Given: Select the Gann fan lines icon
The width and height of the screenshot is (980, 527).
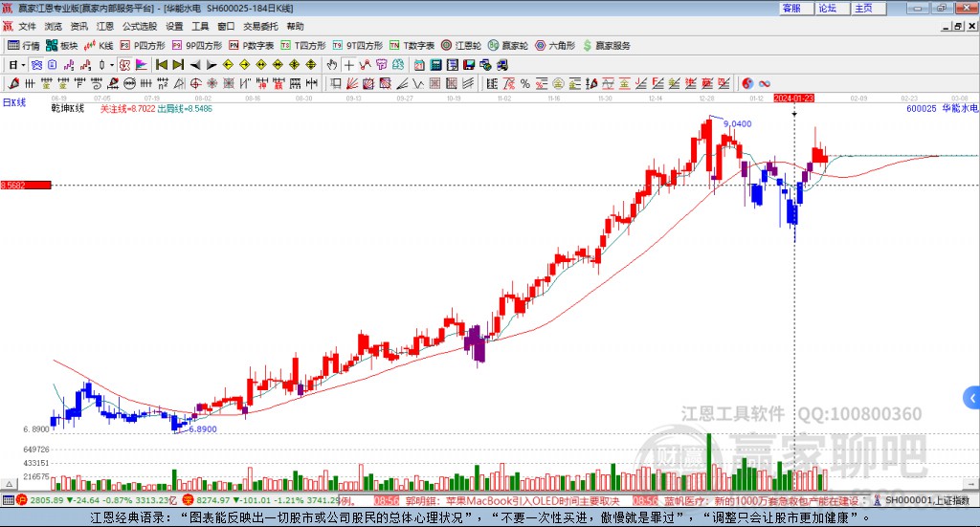Looking at the screenshot, I should pyautogui.click(x=352, y=83).
